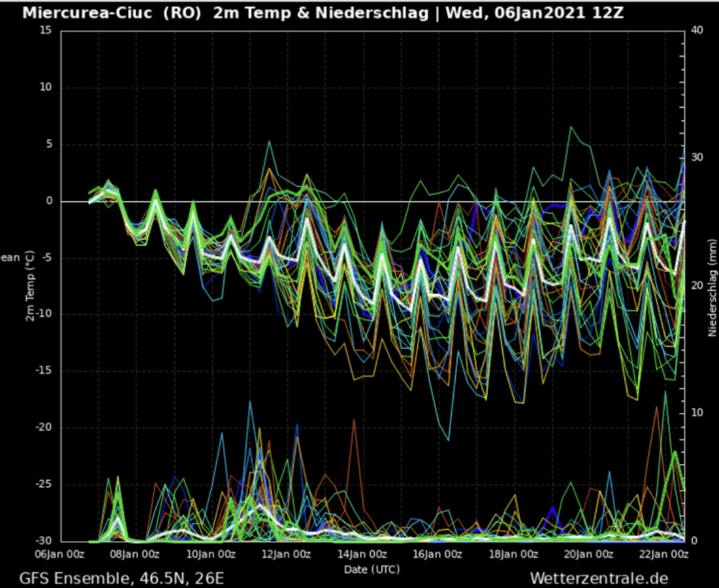Select the Miercurea-Ciuc (RO) chart title
This screenshot has width=719, height=588.
[112, 13]
